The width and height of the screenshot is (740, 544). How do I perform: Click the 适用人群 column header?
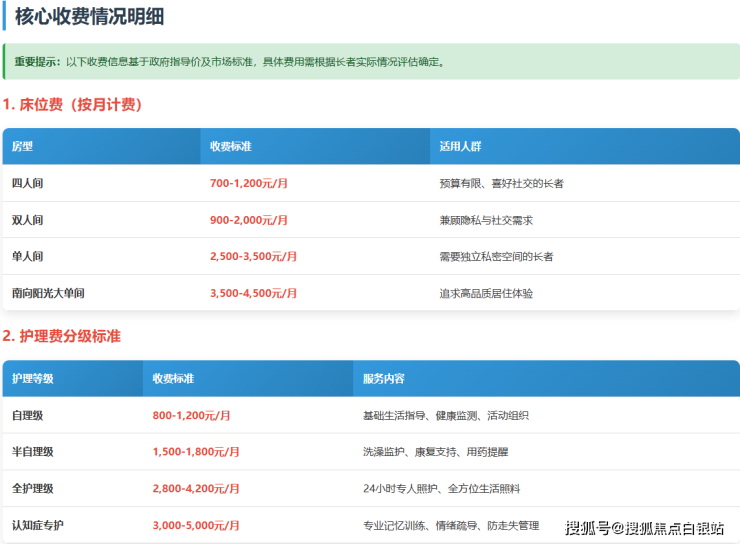tap(460, 146)
